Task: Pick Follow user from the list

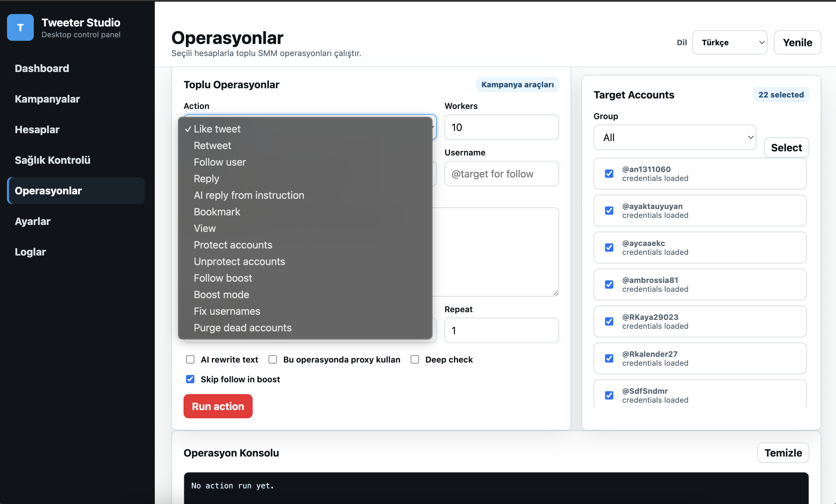Action: coord(305,162)
